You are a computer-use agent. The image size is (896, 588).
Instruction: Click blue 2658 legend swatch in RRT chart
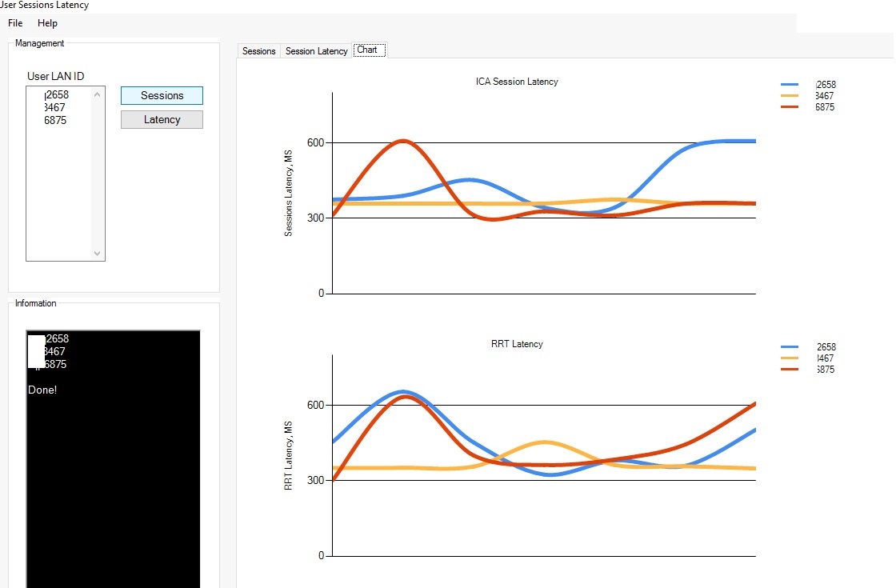(790, 347)
